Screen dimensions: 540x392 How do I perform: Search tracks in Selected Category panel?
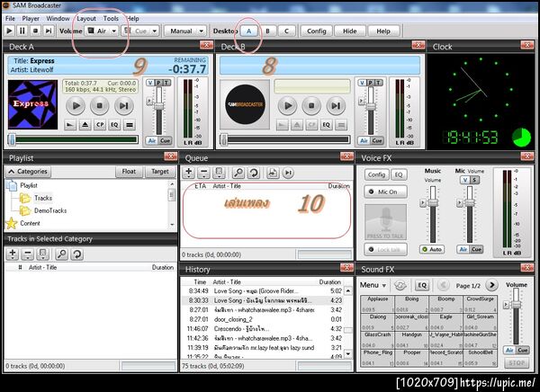click(x=61, y=254)
